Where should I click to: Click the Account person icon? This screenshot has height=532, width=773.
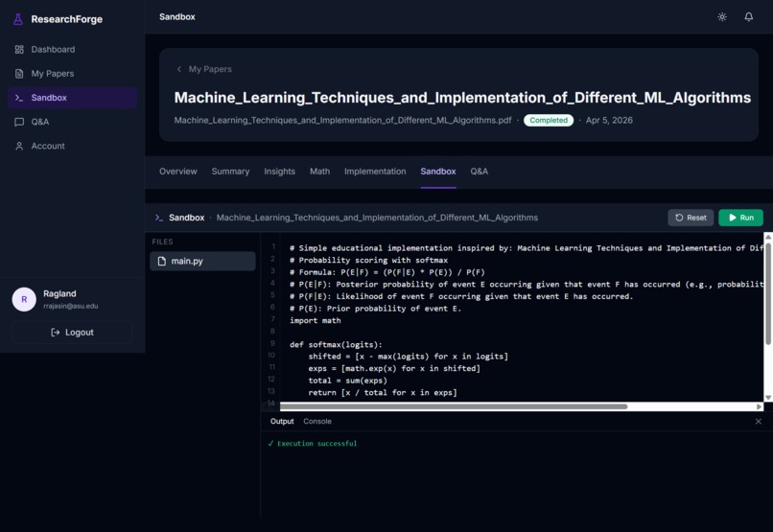coord(19,146)
